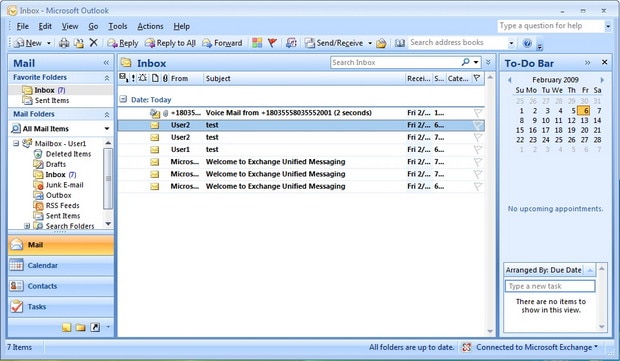Click the Follow Up red flag icon
Image resolution: width=620 pixels, height=361 pixels.
click(x=272, y=43)
